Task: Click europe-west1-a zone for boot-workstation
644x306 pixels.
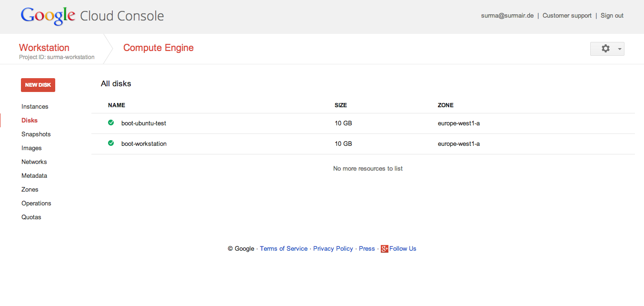Action: [x=459, y=143]
